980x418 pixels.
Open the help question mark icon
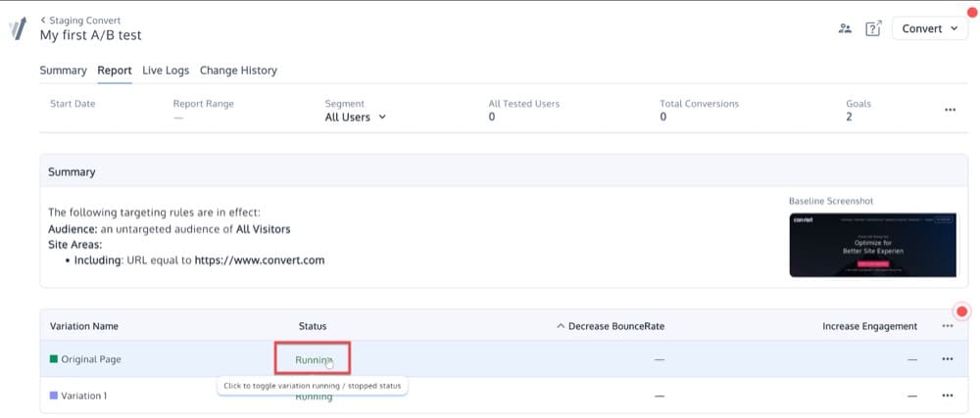coord(873,29)
